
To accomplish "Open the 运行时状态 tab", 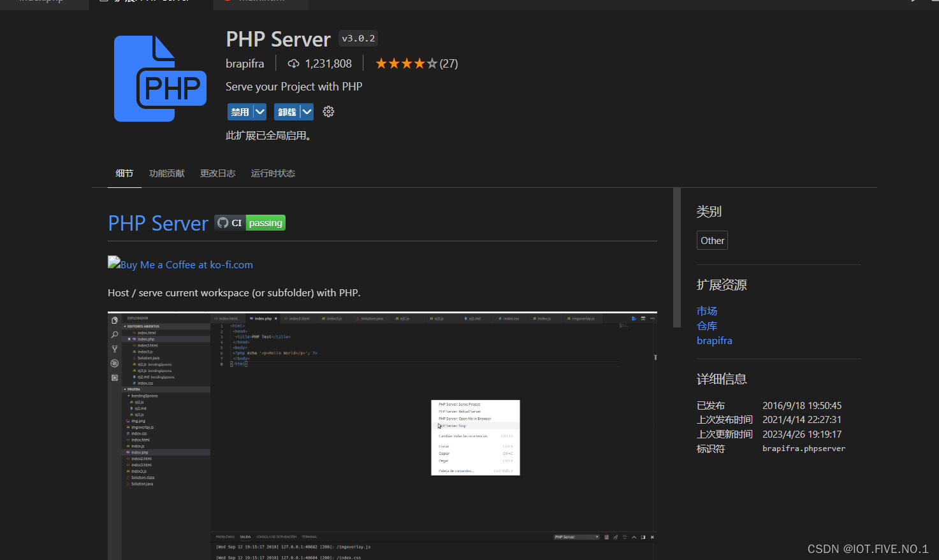I will (273, 173).
